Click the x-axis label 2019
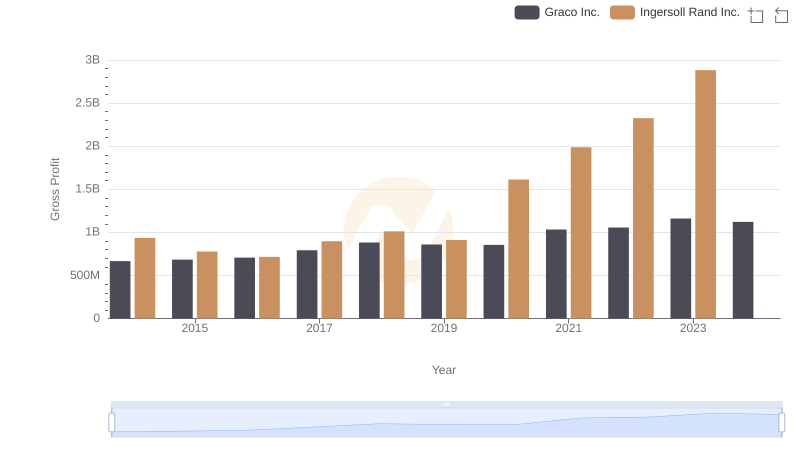 [443, 328]
